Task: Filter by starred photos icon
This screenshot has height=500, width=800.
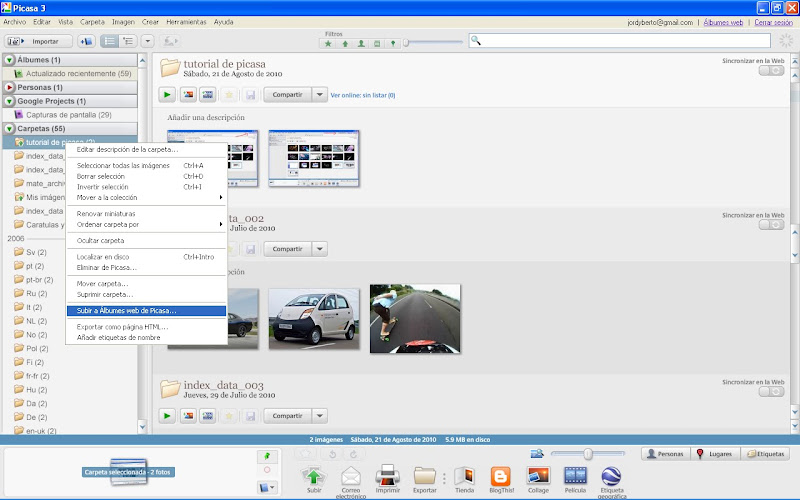Action: (328, 44)
